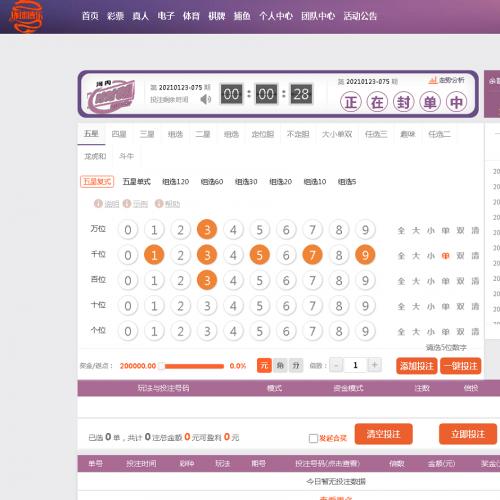500x500 pixels.
Task: Increase the multiplier with the plus stepper
Action: 374,365
